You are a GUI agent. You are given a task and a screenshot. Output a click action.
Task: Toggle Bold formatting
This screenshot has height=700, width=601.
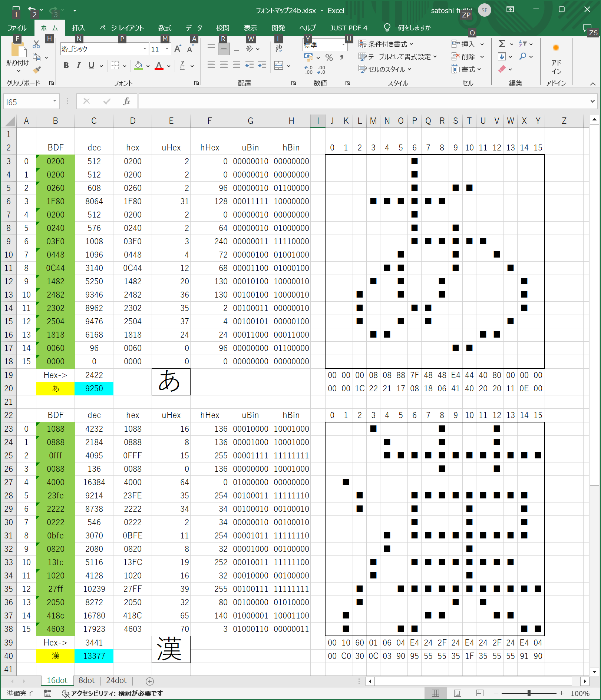pos(66,66)
